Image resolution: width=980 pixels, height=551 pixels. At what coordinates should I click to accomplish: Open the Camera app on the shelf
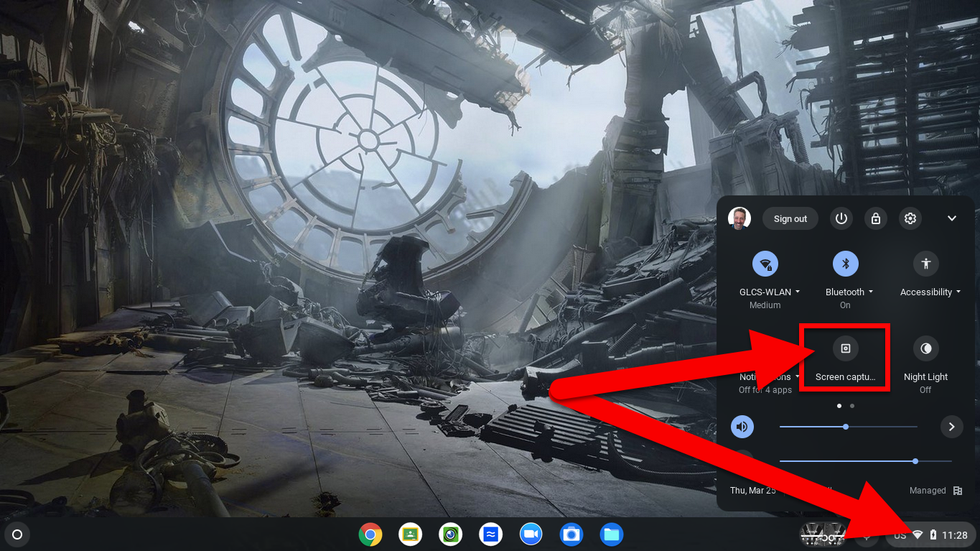tap(571, 534)
